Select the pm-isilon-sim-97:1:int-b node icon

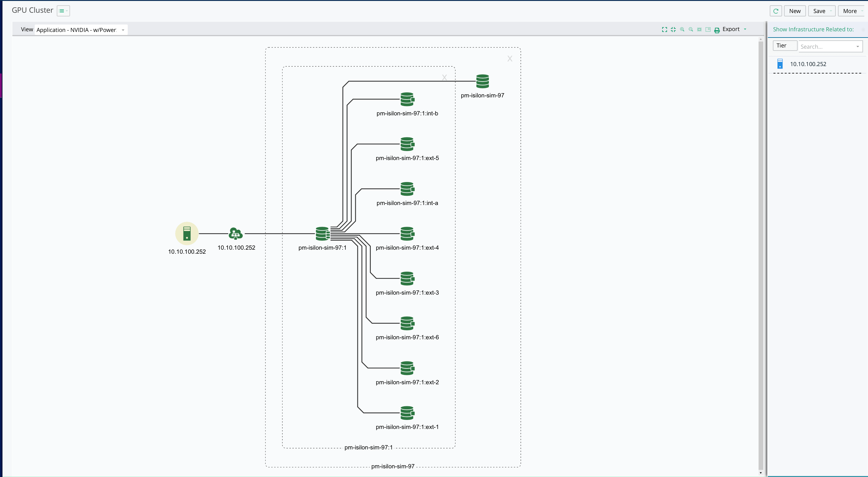407,99
